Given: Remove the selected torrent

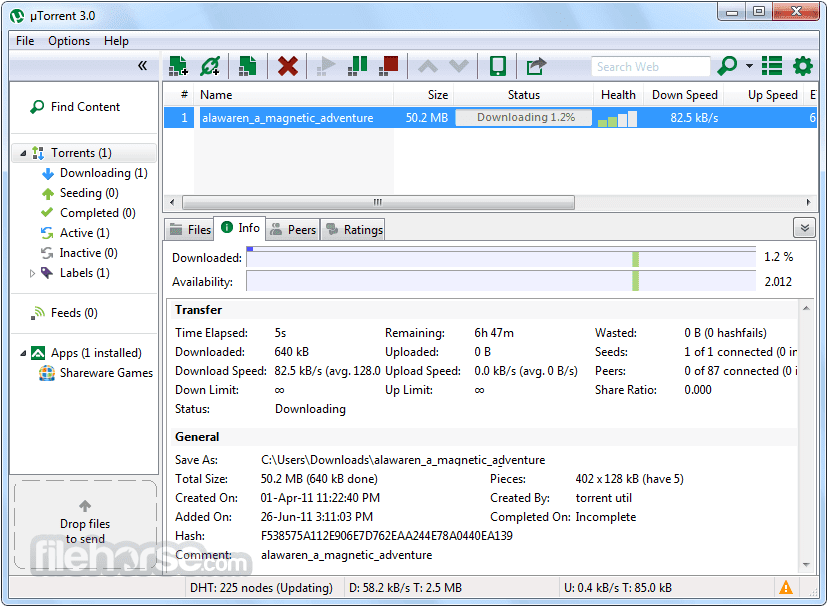Looking at the screenshot, I should coord(287,66).
